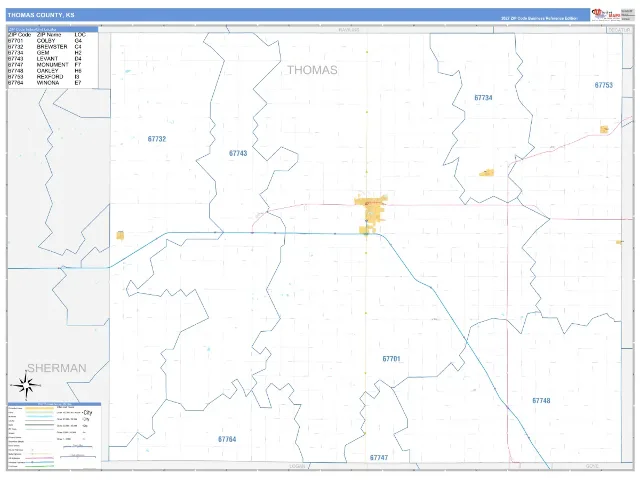This screenshot has width=640, height=480.
Task: Click the 67764 label on the map area
Action: 227,439
